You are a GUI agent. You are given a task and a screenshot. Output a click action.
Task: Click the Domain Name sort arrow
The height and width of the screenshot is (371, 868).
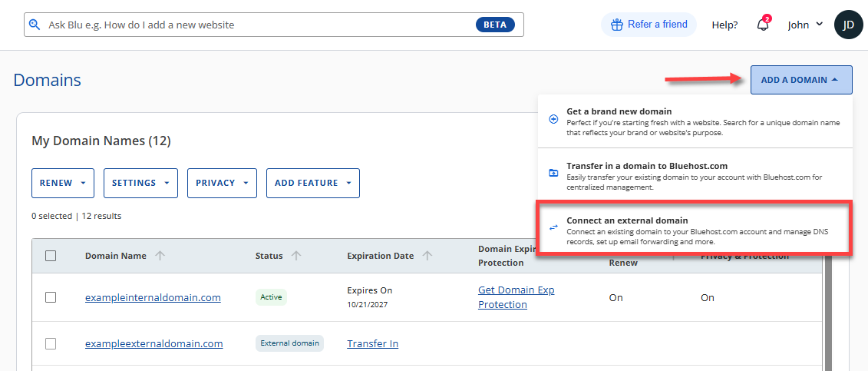click(x=160, y=256)
